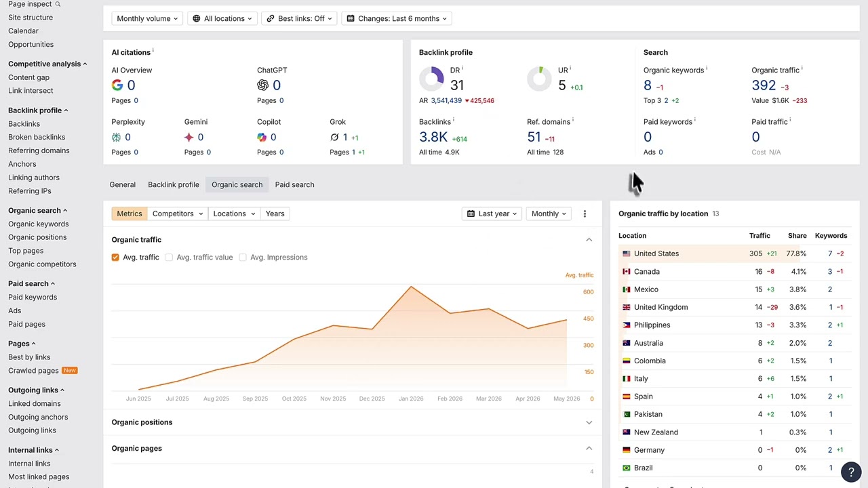Open Outgoing anchors in sidebar
Image resolution: width=868 pixels, height=488 pixels.
click(38, 418)
